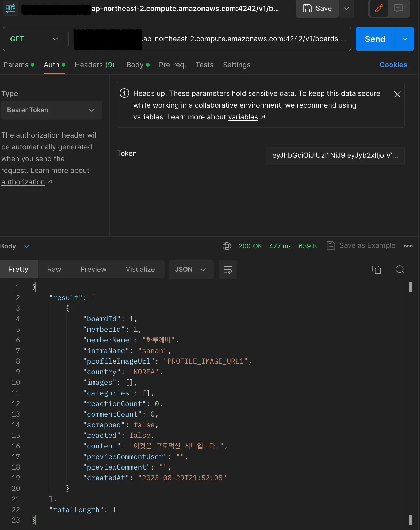Expand the Bearer Token type dropdown
Image resolution: width=420 pixels, height=530 pixels.
(x=51, y=110)
